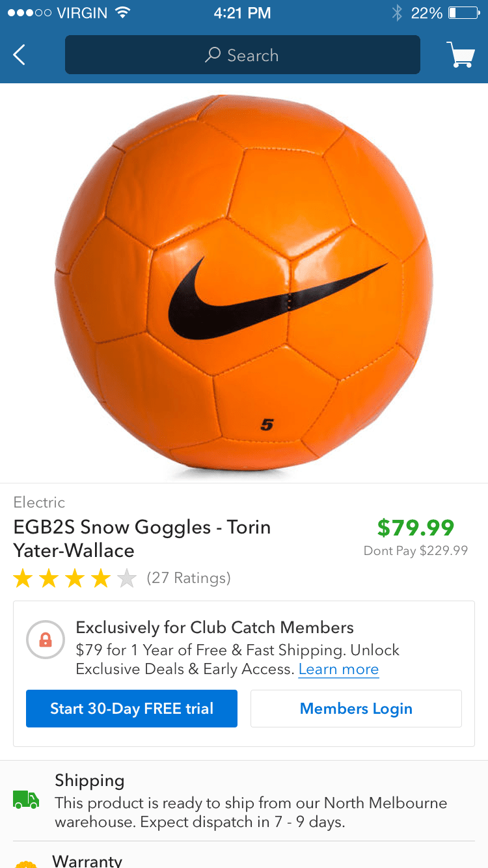The height and width of the screenshot is (868, 488).
Task: Tap the Electric brand name
Action: point(39,502)
